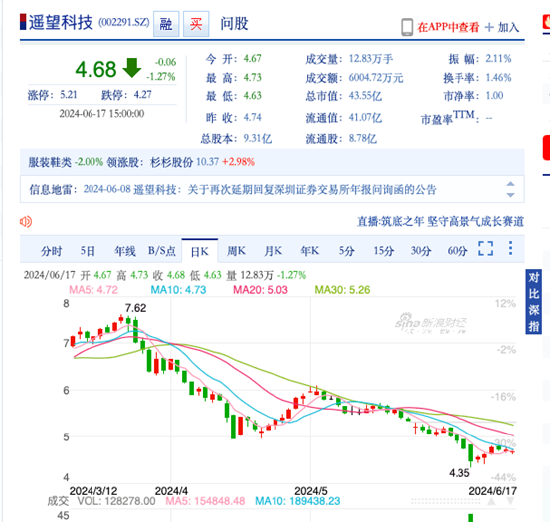Open the 服装鞋类 sector link
Image resolution: width=550 pixels, height=522 pixels.
[x=50, y=162]
